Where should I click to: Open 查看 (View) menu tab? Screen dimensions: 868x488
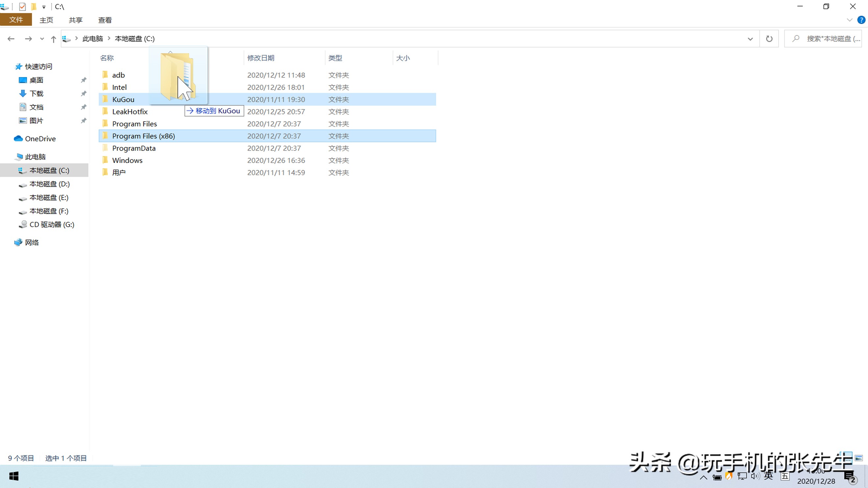coord(105,20)
